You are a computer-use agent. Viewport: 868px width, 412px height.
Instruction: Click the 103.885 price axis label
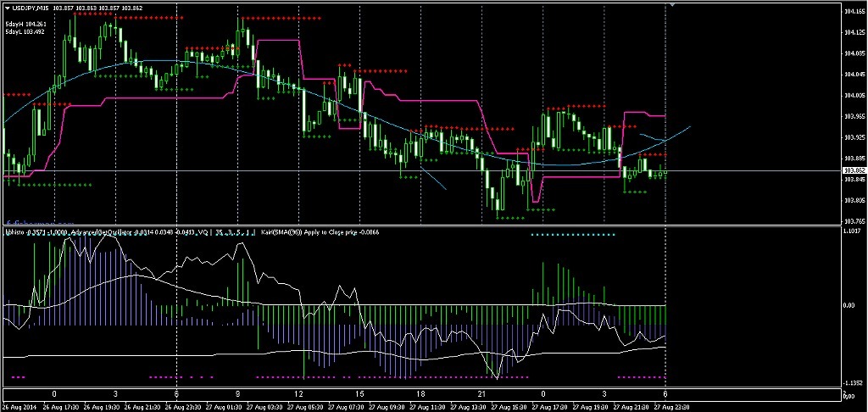tap(855, 159)
